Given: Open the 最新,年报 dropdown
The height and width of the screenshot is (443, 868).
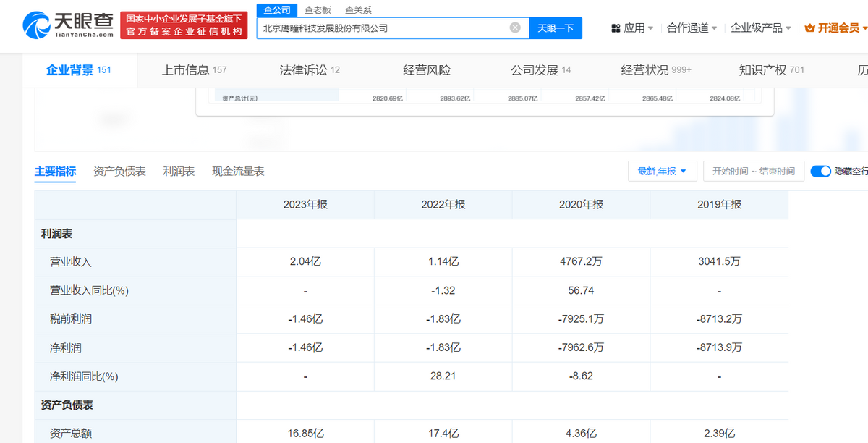Looking at the screenshot, I should [663, 172].
